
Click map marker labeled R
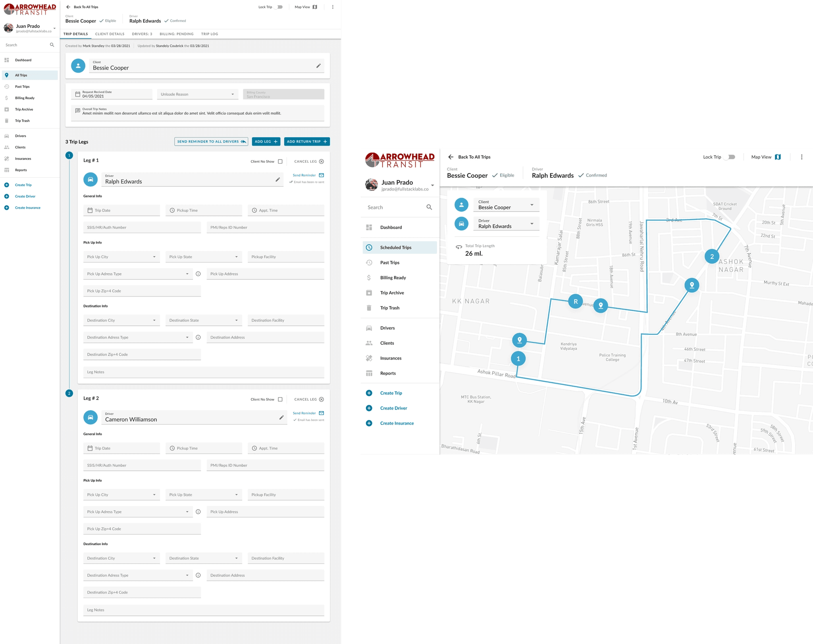coord(576,302)
